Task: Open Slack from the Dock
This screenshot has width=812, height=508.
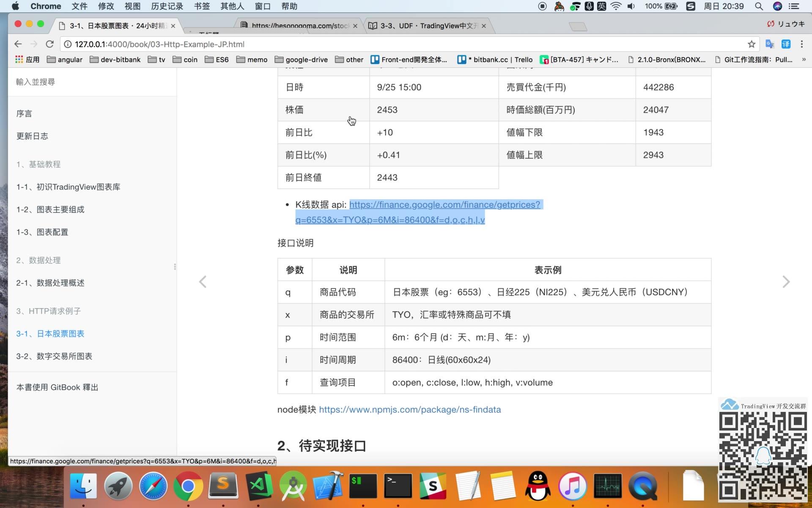Action: coord(433,486)
